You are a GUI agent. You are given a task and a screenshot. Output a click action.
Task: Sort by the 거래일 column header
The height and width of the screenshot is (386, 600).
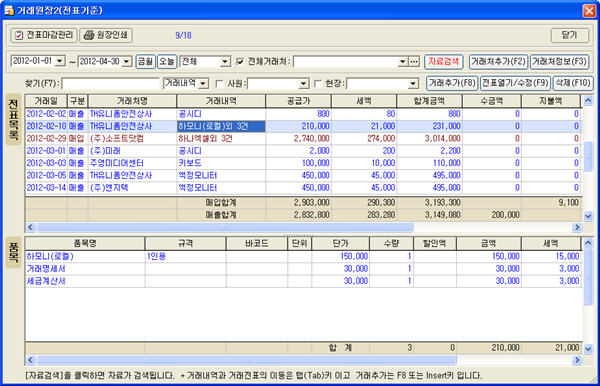click(46, 101)
